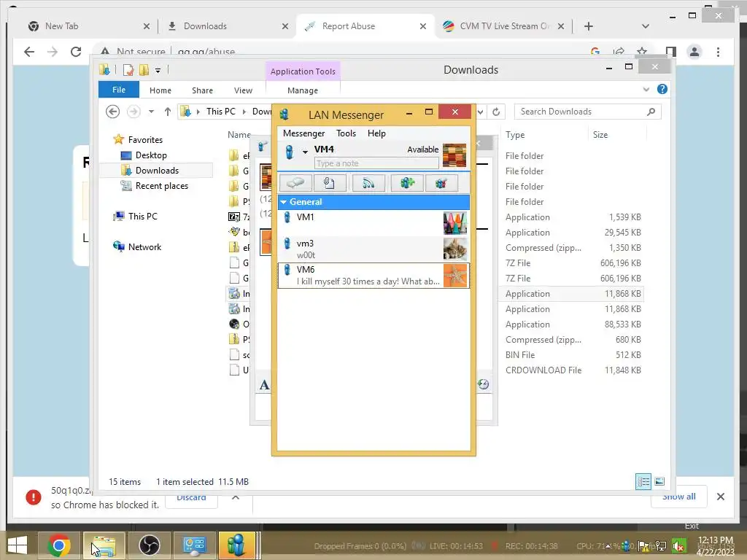Click the BIN File type cell

click(519, 355)
